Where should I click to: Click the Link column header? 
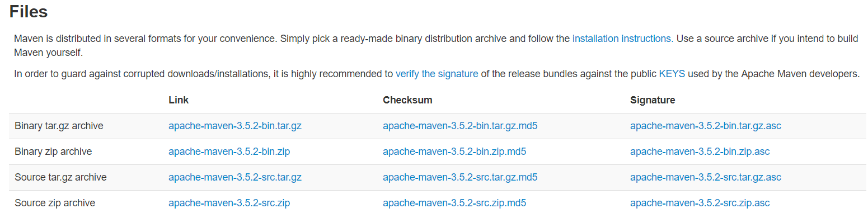pyautogui.click(x=179, y=100)
